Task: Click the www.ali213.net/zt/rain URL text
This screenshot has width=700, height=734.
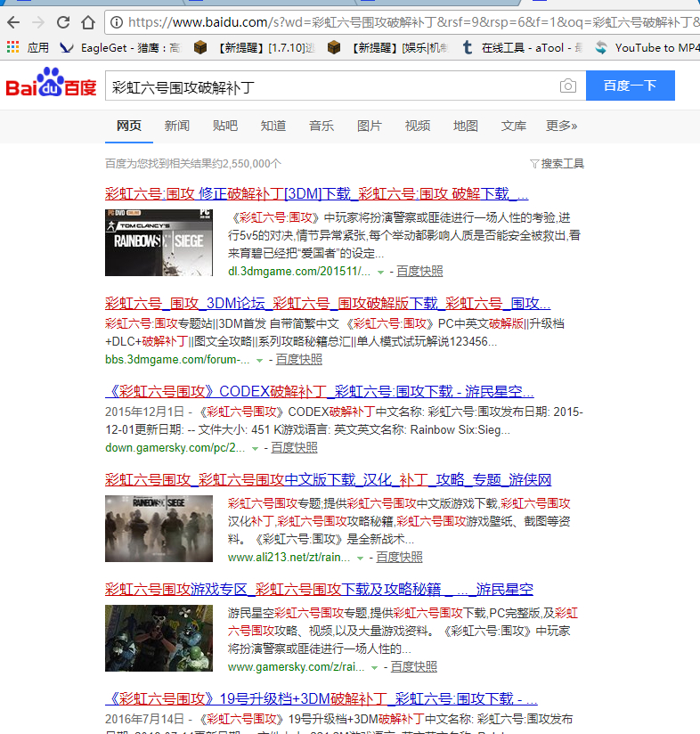Action: 289,557
